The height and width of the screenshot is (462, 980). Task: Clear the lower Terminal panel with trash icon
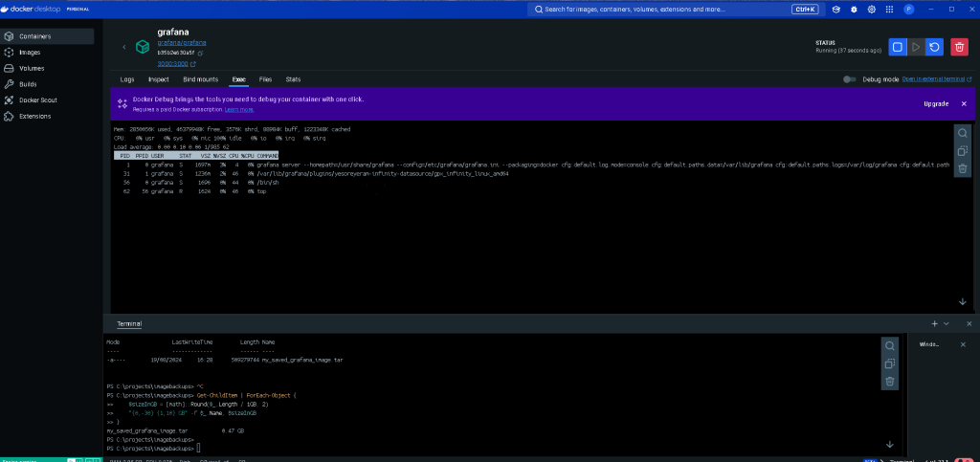point(890,382)
